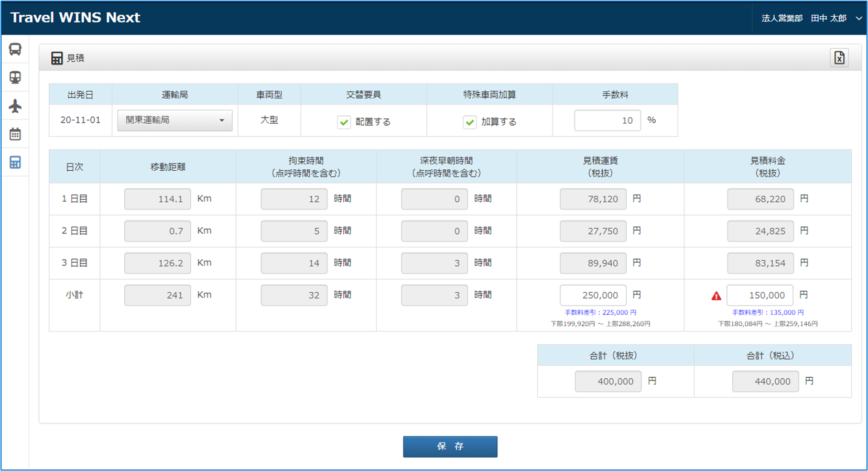This screenshot has width=868, height=471.
Task: Click the 3日目 移動距離 field 126.2
Action: 157,263
